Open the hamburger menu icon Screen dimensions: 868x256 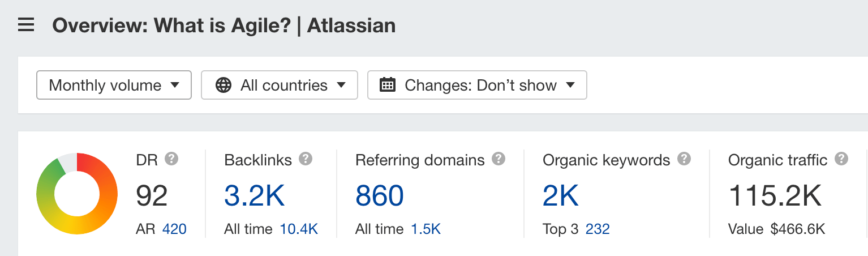click(x=26, y=25)
